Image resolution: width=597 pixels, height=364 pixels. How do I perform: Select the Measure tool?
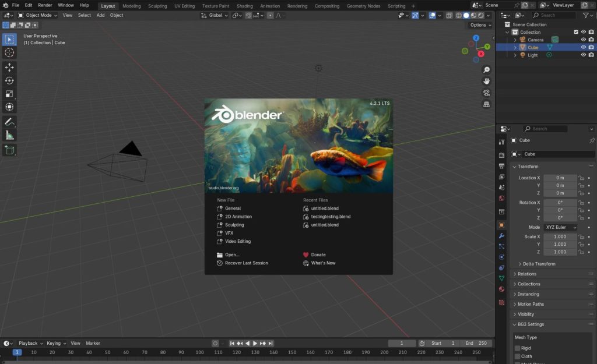[x=9, y=135]
